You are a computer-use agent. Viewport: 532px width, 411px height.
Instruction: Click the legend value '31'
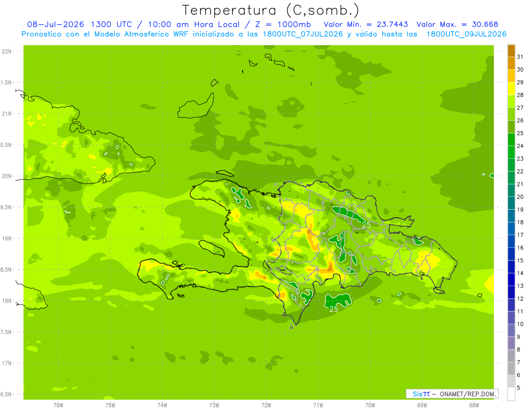[520, 57]
